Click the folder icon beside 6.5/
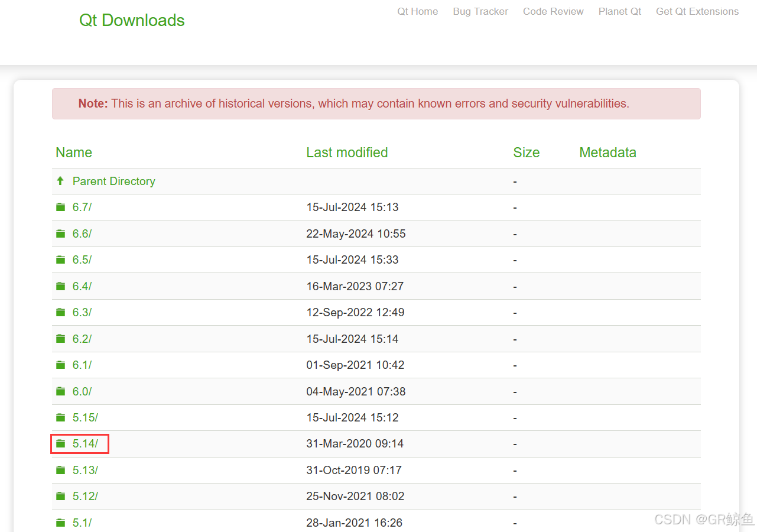The image size is (757, 532). (x=60, y=259)
